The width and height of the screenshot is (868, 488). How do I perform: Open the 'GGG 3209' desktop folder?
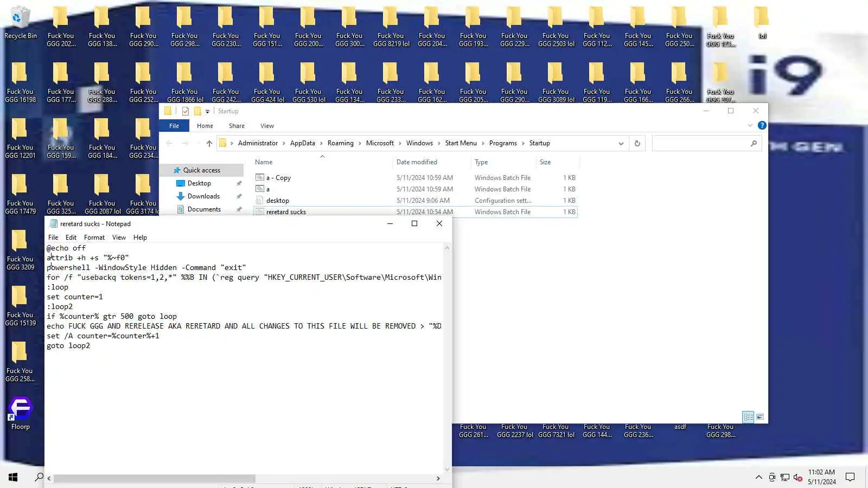[21, 250]
